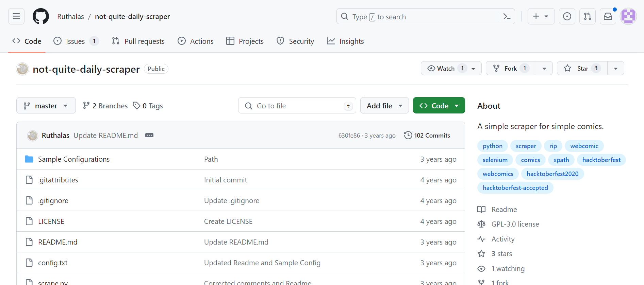
Task: Switch to the Insights tab
Action: (345, 41)
